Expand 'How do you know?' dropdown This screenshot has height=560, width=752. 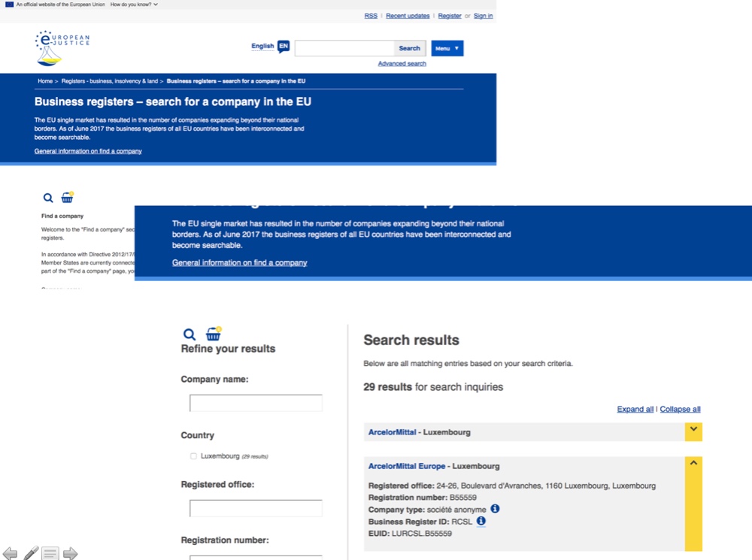click(x=134, y=5)
